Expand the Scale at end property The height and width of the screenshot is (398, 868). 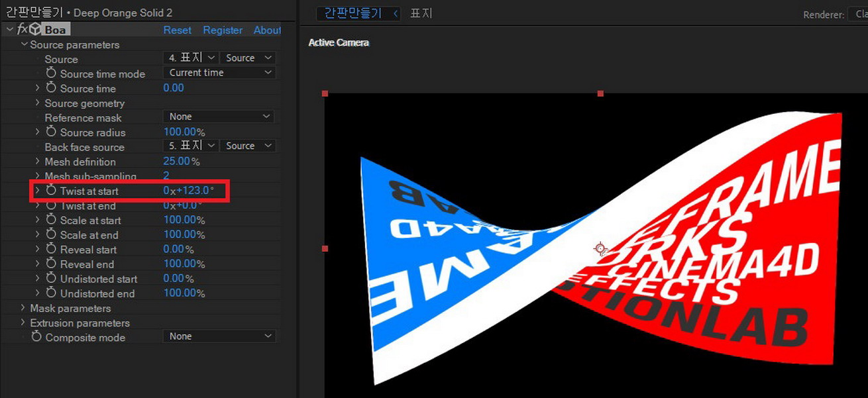coord(38,234)
